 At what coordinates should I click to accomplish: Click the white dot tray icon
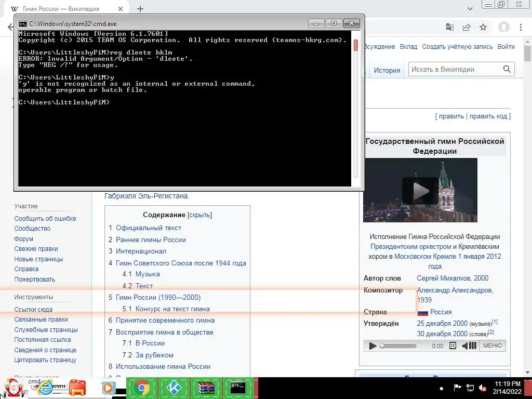click(x=442, y=388)
